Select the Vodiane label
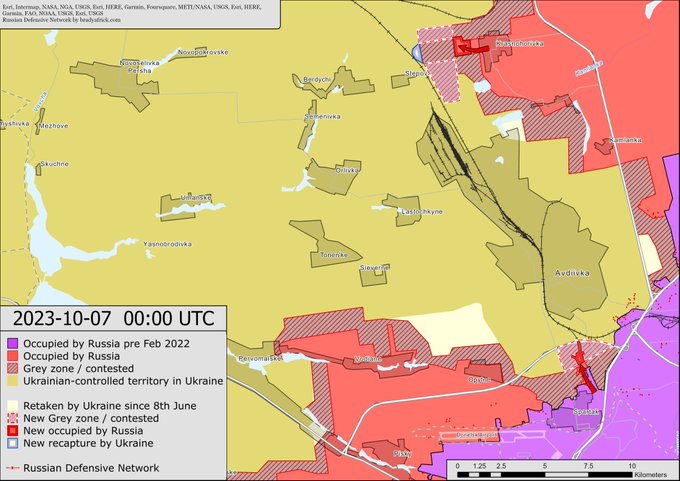The height and width of the screenshot is (481, 680). tap(368, 359)
